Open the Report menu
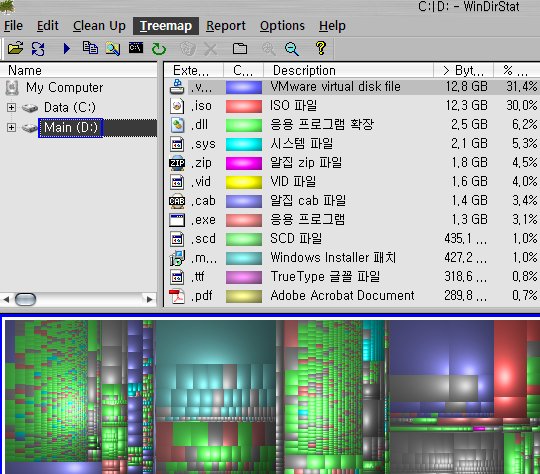Image resolution: width=540 pixels, height=474 pixels. click(x=226, y=26)
